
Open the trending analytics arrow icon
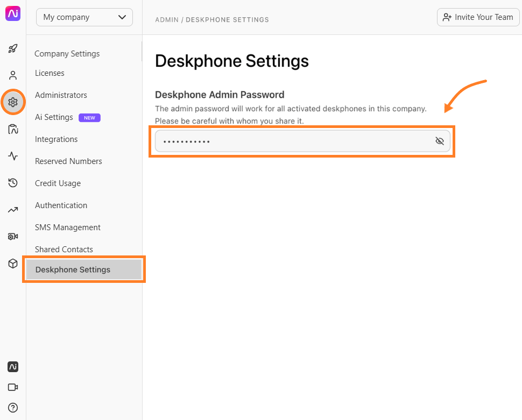pos(13,210)
